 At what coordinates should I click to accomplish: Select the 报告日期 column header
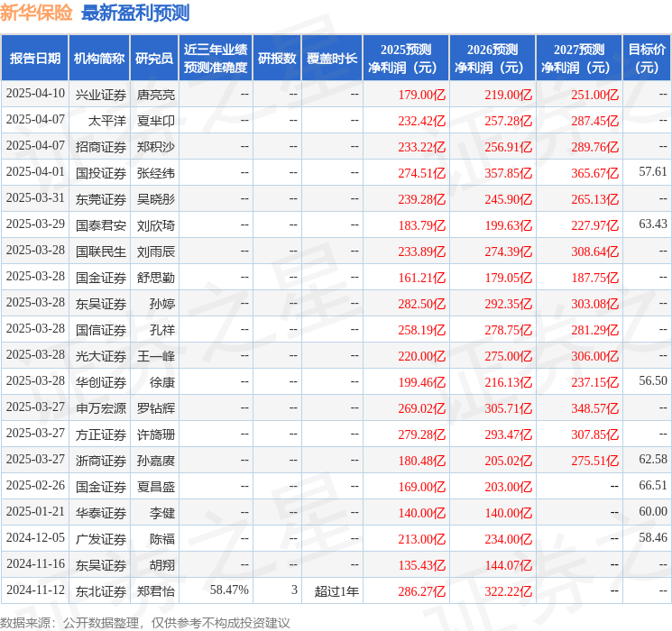click(34, 59)
